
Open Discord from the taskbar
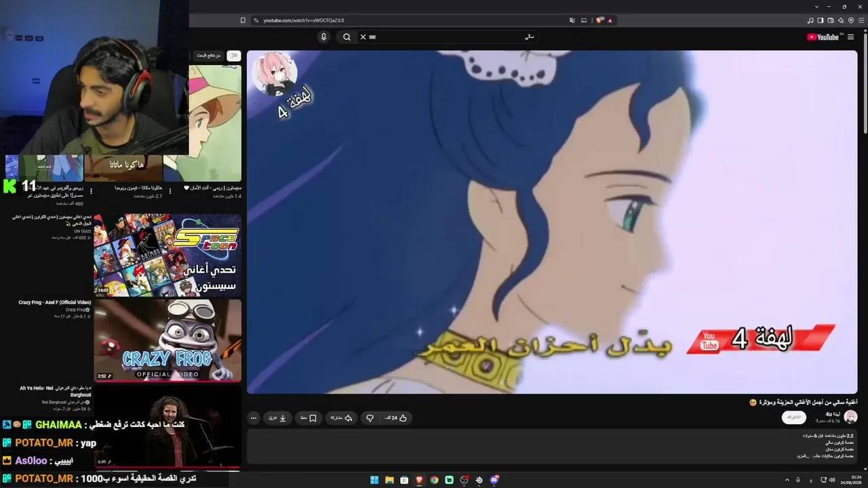point(494,480)
